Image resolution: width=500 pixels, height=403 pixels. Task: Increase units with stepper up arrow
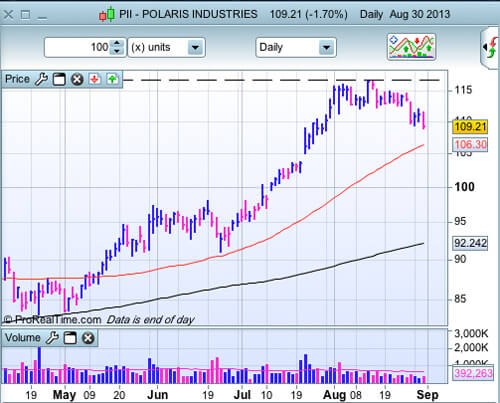pyautogui.click(x=117, y=43)
